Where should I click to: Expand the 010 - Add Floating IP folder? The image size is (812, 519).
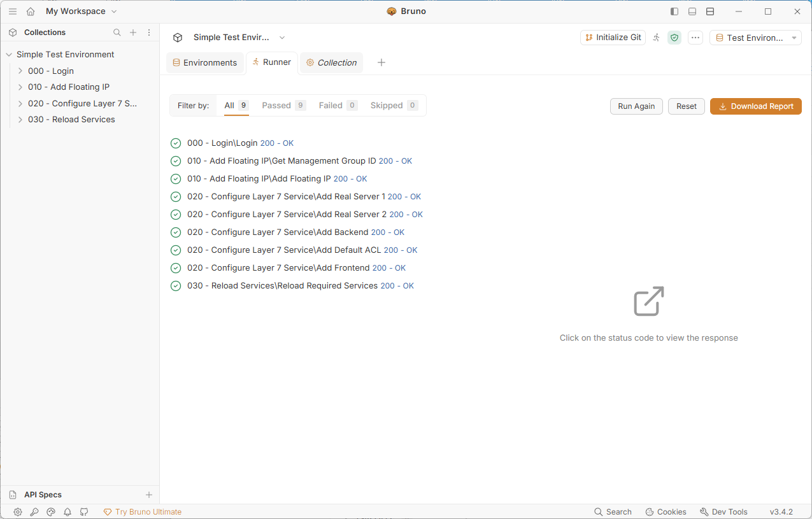tap(20, 87)
